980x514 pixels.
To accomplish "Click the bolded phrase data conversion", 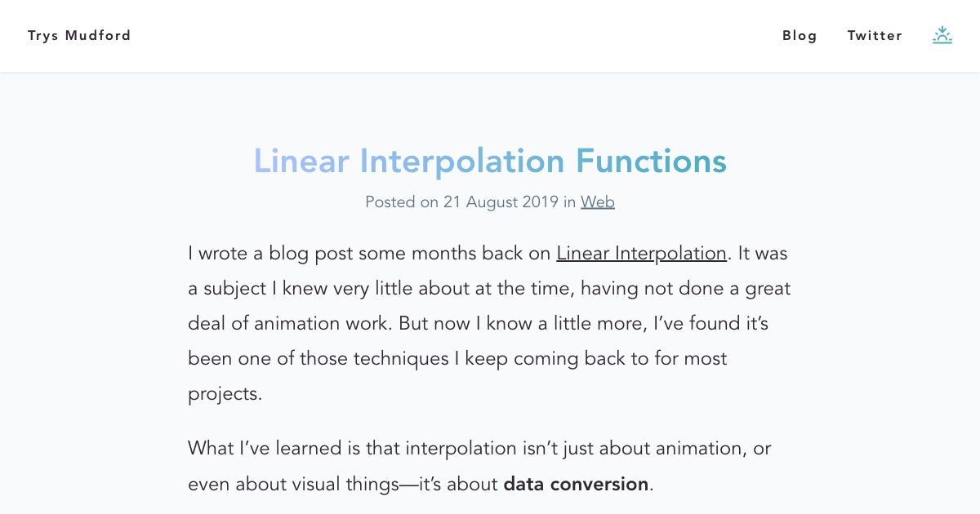I will (x=575, y=483).
